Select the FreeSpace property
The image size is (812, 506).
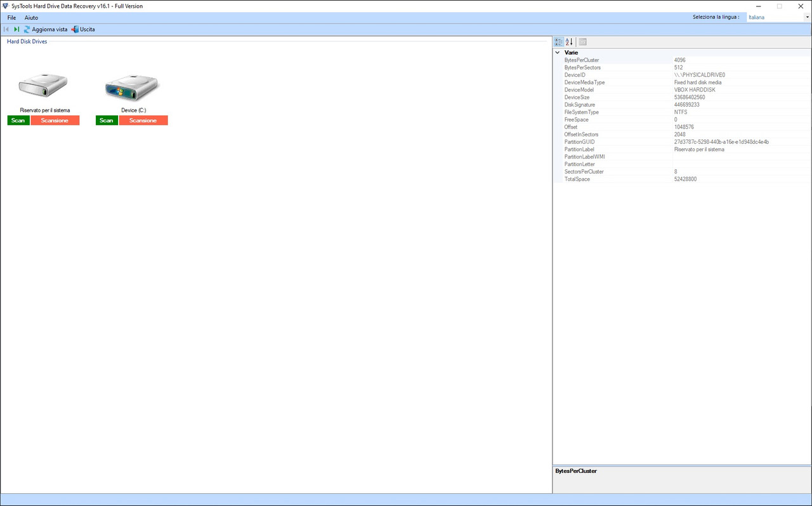pyautogui.click(x=577, y=120)
